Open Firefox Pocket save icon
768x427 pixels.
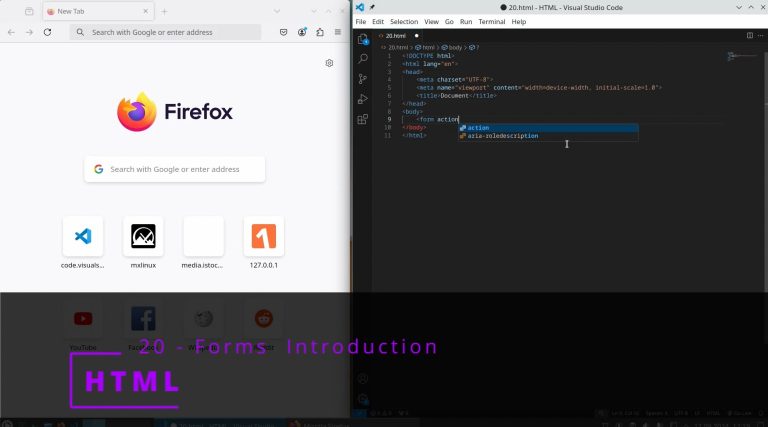(284, 32)
